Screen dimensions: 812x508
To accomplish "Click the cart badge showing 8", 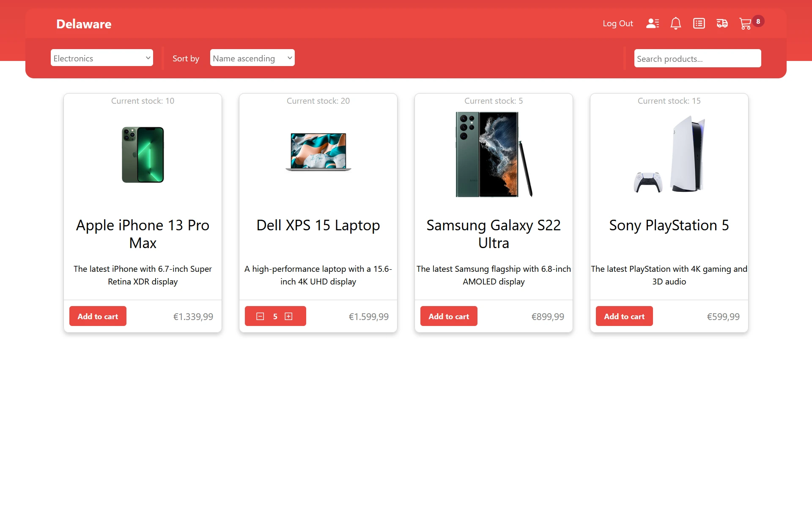I will coord(758,21).
